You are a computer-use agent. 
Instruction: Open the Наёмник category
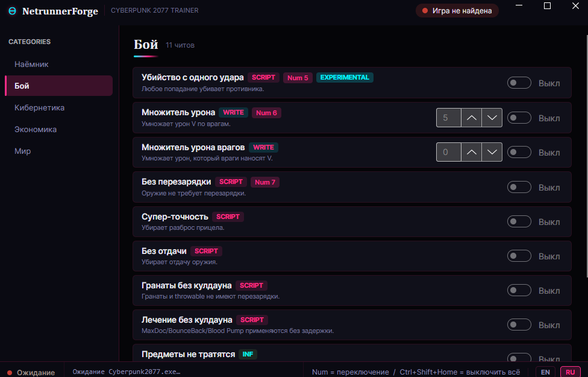tap(59, 64)
